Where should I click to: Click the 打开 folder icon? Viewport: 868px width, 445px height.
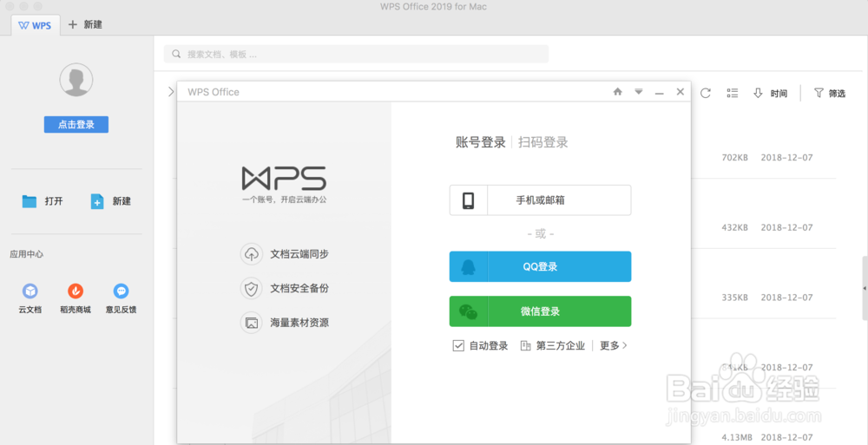click(30, 201)
